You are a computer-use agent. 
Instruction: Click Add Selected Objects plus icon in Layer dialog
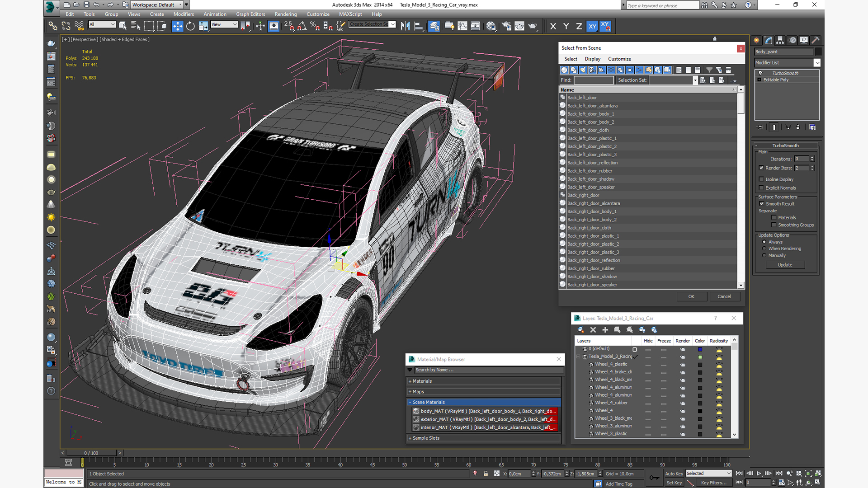click(x=605, y=330)
